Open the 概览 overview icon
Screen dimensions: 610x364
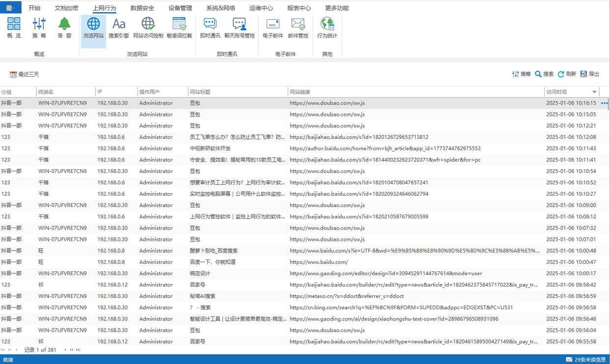pos(14,28)
